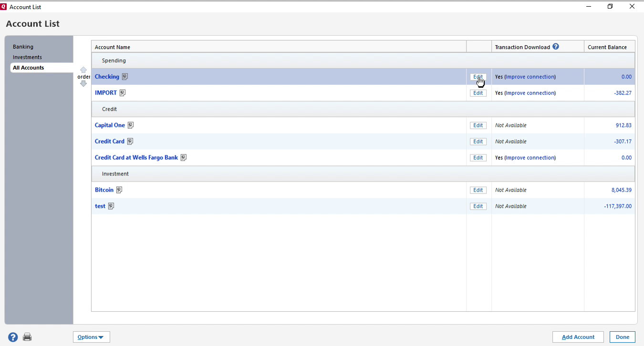This screenshot has width=644, height=346.
Task: Open help for Transaction Download column
Action: pyautogui.click(x=556, y=47)
